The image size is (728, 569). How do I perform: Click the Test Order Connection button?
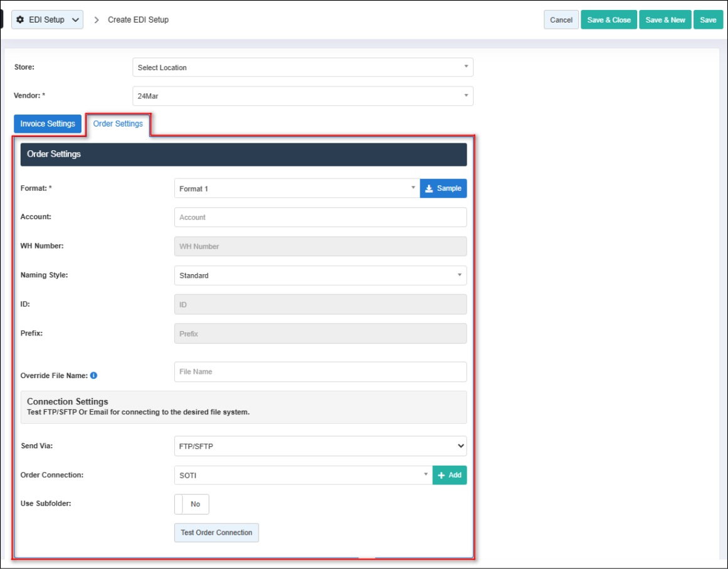216,533
